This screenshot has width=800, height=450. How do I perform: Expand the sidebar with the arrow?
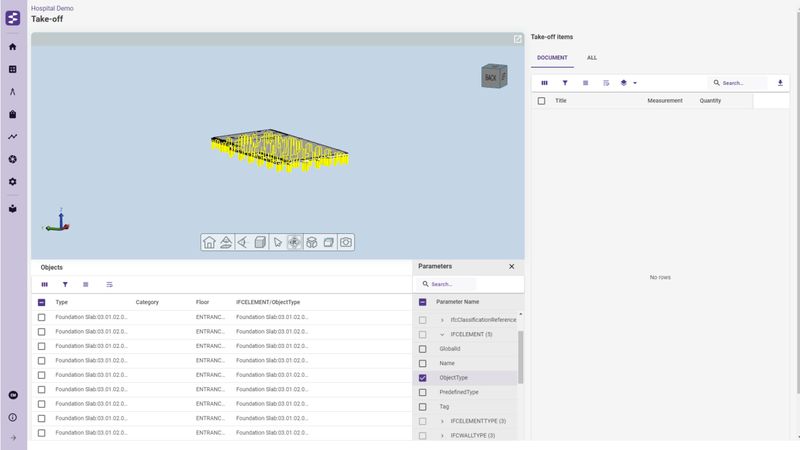[13, 438]
